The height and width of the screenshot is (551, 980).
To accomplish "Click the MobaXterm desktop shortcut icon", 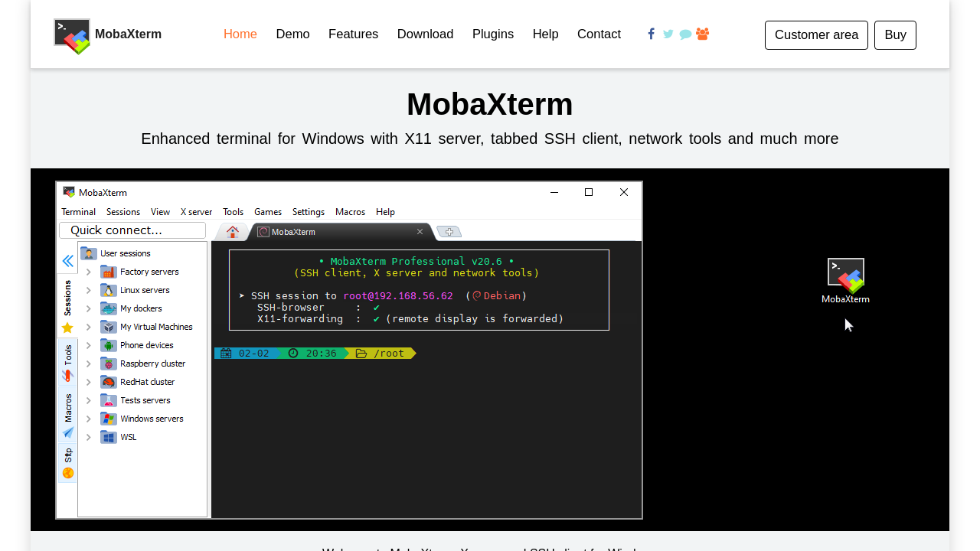I will point(845,276).
